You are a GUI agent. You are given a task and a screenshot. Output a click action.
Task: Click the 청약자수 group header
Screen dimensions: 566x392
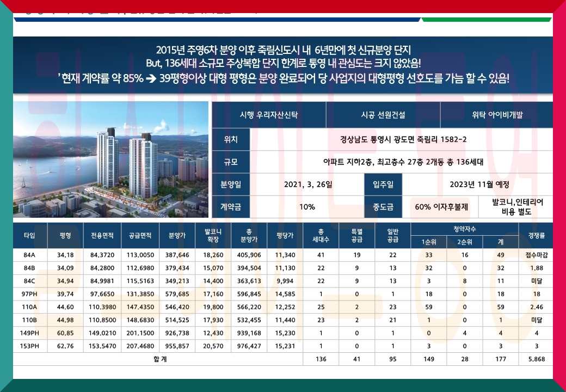465,229
